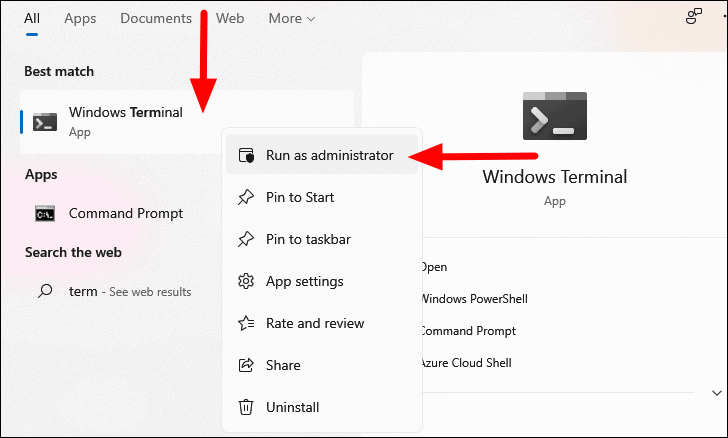Click the pin icon beside Pin to taskbar
The width and height of the screenshot is (728, 438).
coord(246,239)
